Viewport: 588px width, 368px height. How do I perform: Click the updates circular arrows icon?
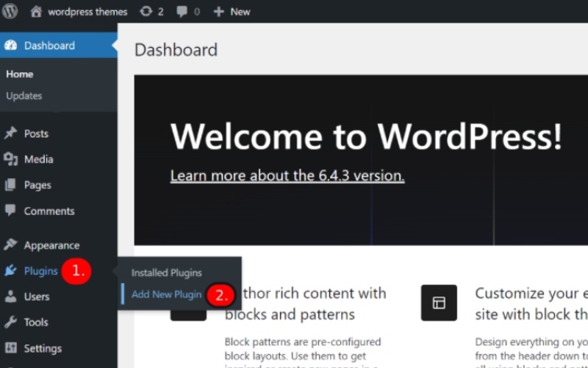coord(146,11)
